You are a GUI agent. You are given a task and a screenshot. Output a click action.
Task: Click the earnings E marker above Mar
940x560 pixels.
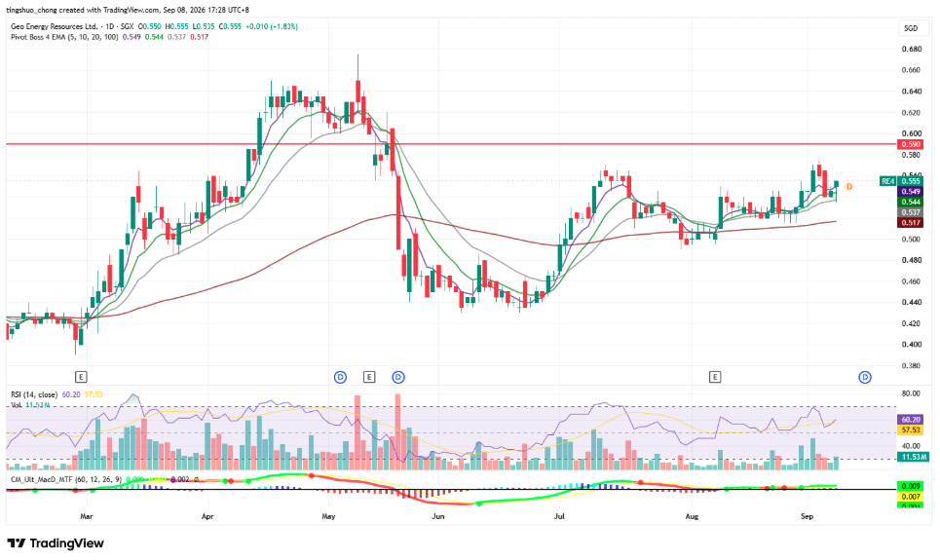point(81,377)
